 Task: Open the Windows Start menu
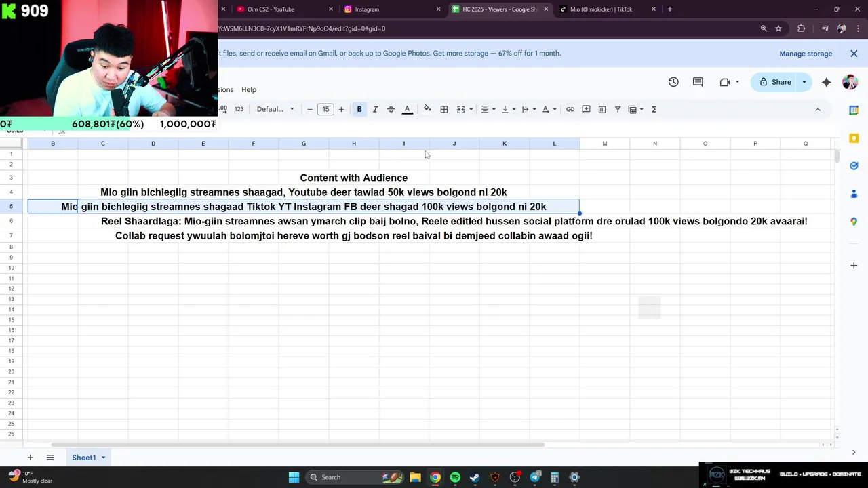[x=294, y=477]
